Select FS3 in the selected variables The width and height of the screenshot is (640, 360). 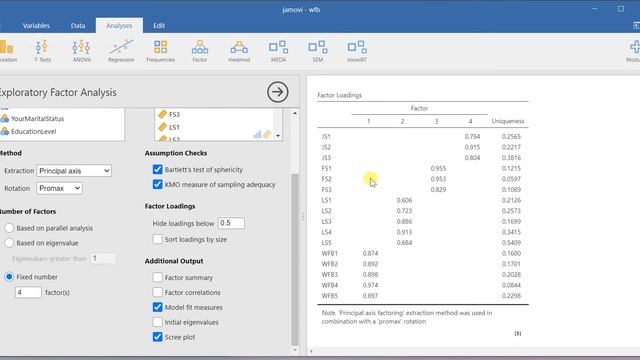point(174,114)
